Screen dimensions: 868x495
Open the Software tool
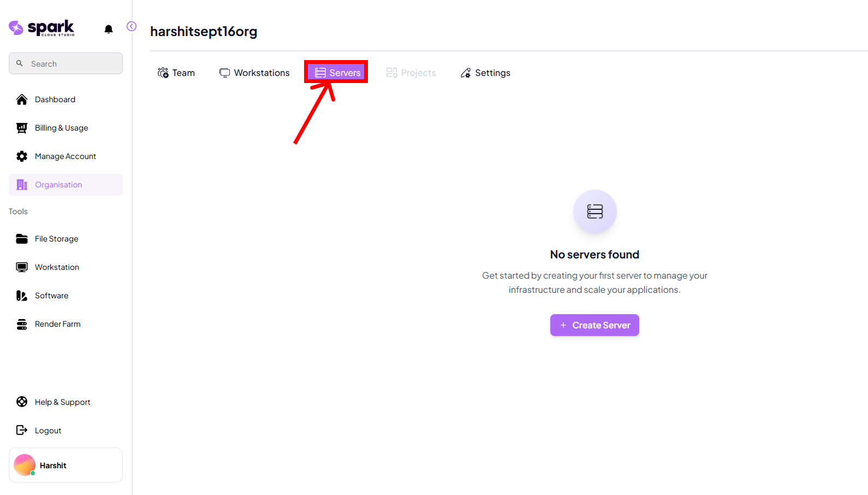51,296
